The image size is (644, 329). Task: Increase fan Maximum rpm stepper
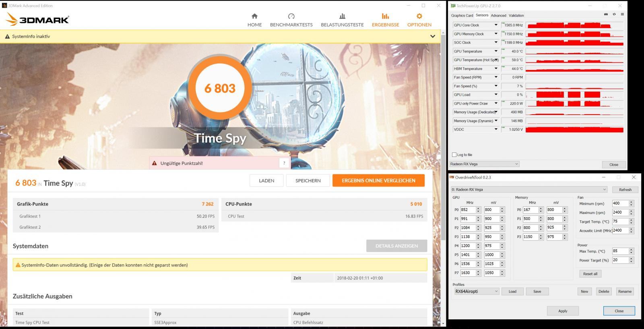click(631, 211)
